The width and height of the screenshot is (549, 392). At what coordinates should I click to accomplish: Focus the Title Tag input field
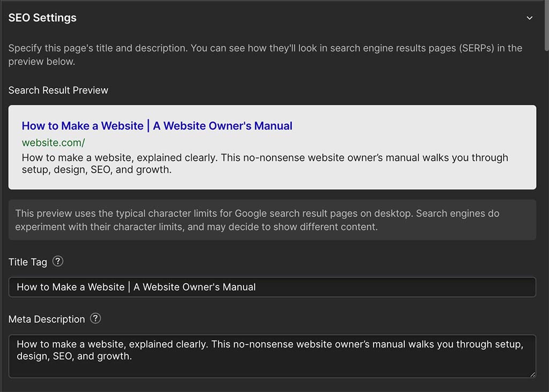(272, 287)
